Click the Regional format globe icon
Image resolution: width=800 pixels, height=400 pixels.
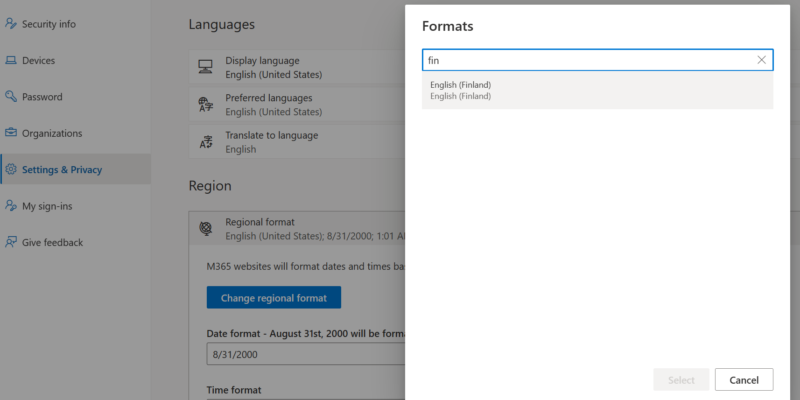tap(205, 228)
